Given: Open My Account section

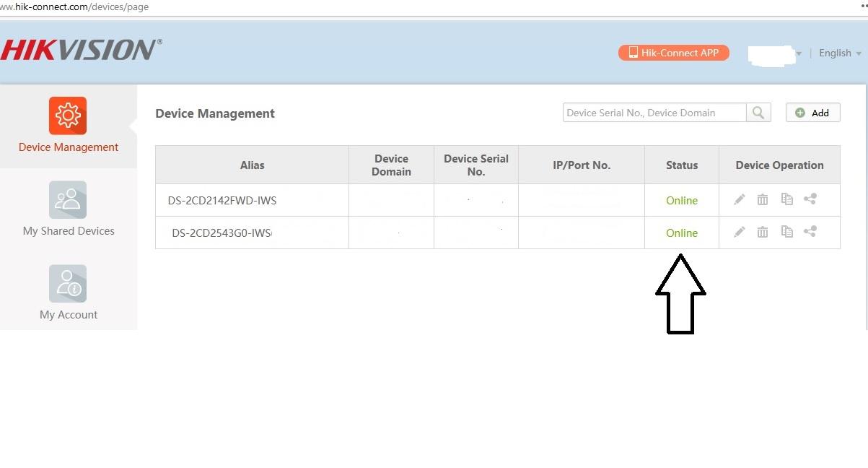Looking at the screenshot, I should click(x=68, y=292).
